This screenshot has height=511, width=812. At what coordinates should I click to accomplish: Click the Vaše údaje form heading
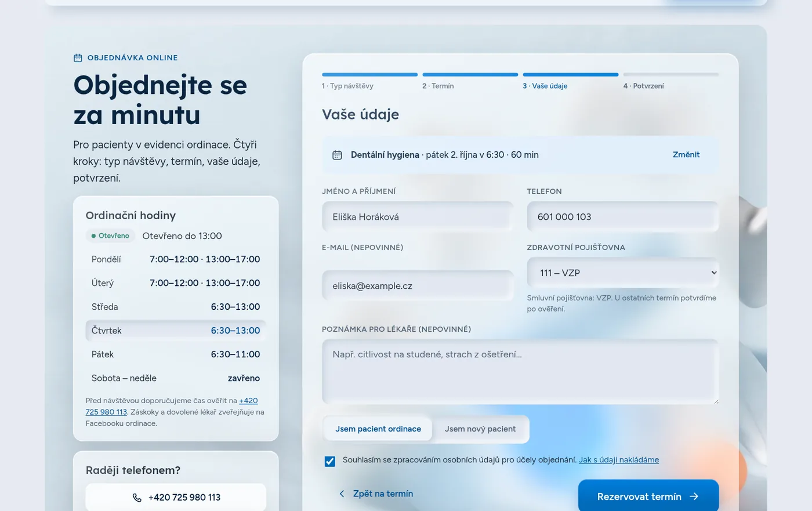click(x=360, y=114)
